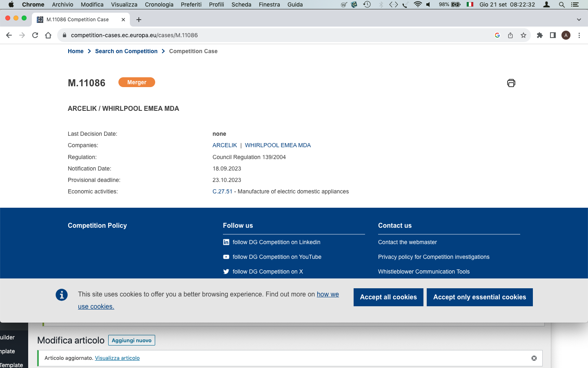Open the Template sidebar item in background window
This screenshot has height=368, width=588.
coord(11,365)
